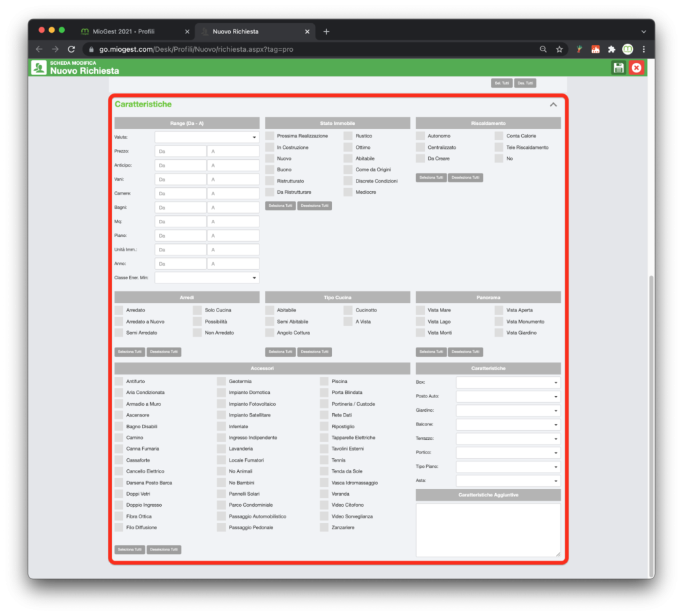This screenshot has height=616, width=683.
Task: Click the browser forward arrow
Action: click(55, 49)
